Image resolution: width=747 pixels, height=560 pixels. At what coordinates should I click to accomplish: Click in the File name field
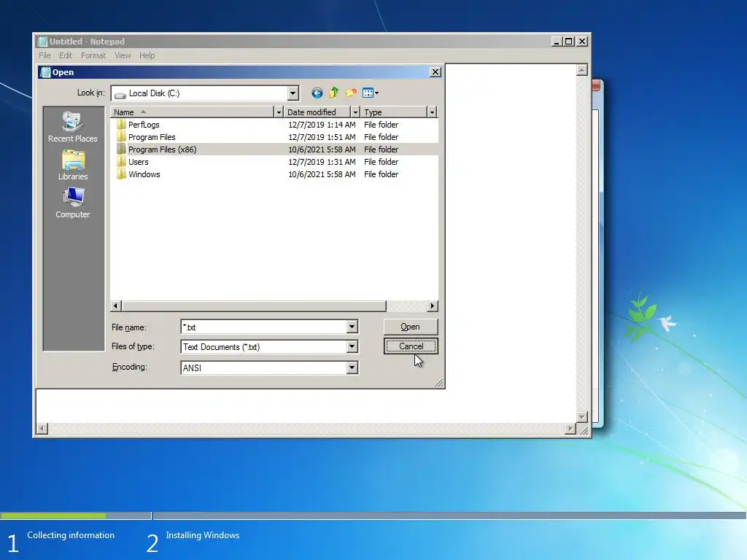click(264, 327)
